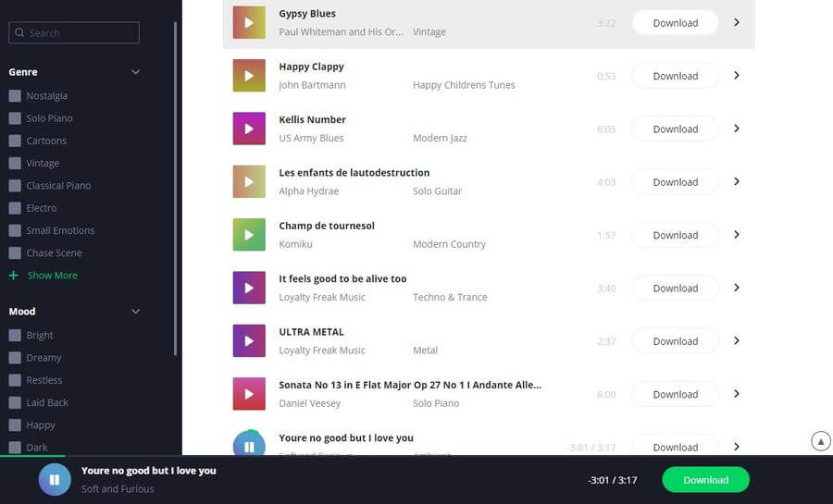Open the Modern Country genre tag
833x504 pixels.
(450, 244)
